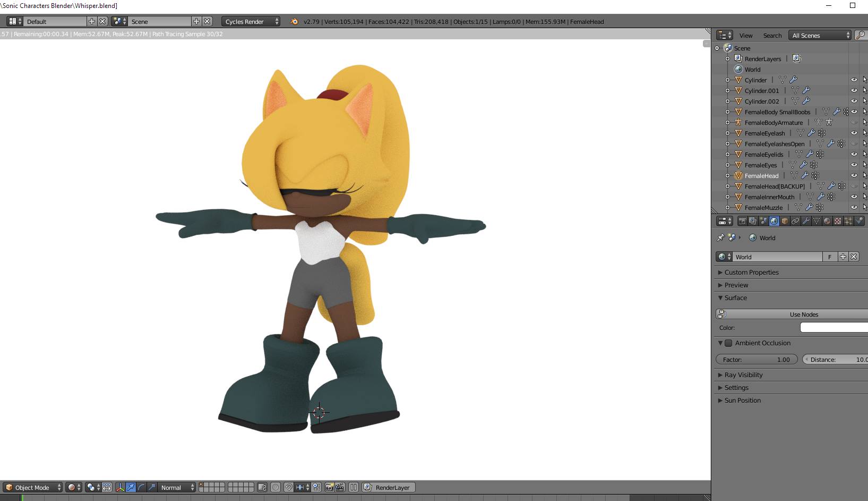Open the outliner Search menu
The height and width of the screenshot is (501, 868).
point(772,36)
